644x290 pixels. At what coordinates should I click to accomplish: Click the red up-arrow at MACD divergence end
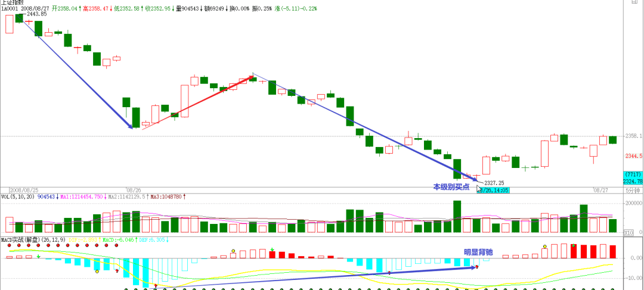[477, 267]
